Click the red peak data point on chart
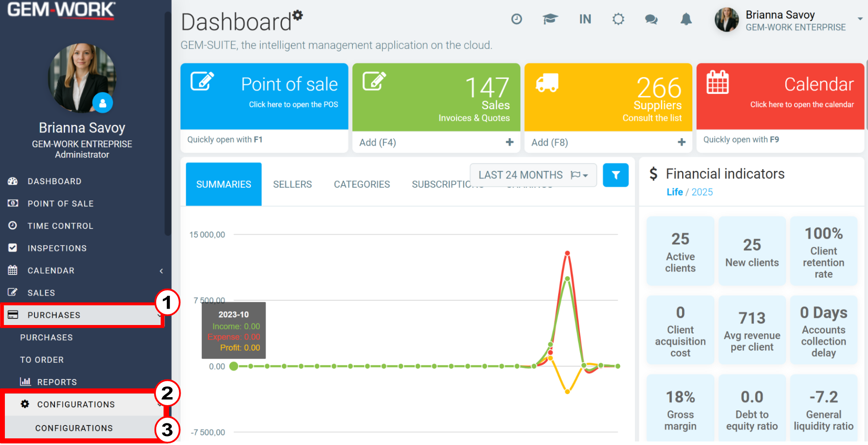The height and width of the screenshot is (445, 868). pyautogui.click(x=567, y=253)
